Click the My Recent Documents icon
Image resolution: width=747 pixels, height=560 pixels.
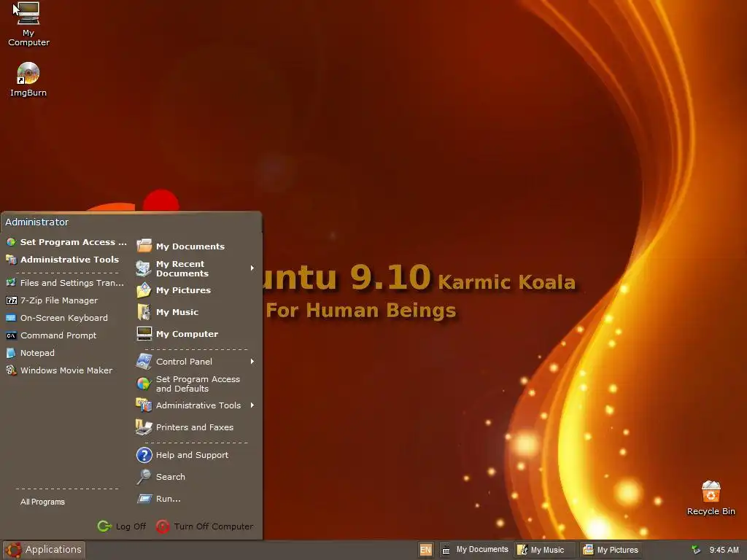tap(144, 268)
